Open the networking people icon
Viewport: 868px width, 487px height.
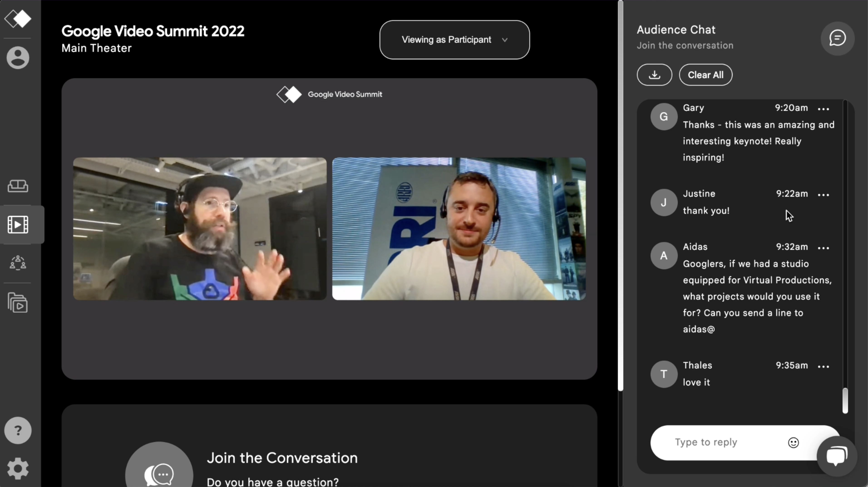[x=18, y=263]
